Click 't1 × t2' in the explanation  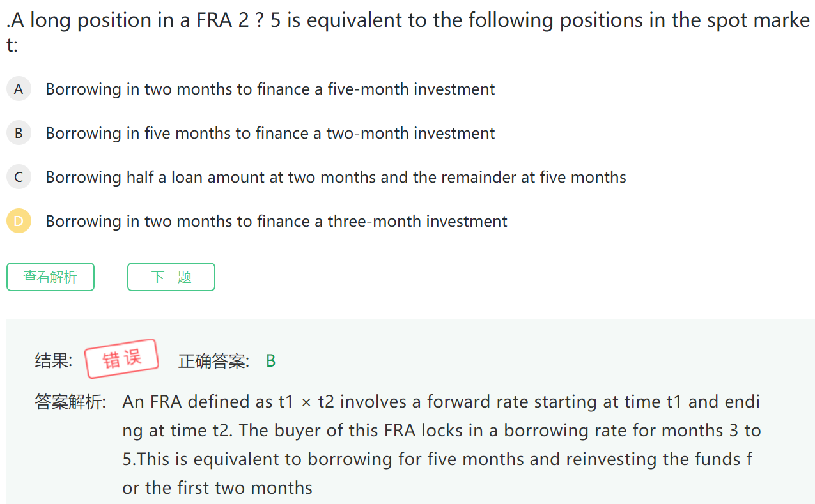(306, 402)
